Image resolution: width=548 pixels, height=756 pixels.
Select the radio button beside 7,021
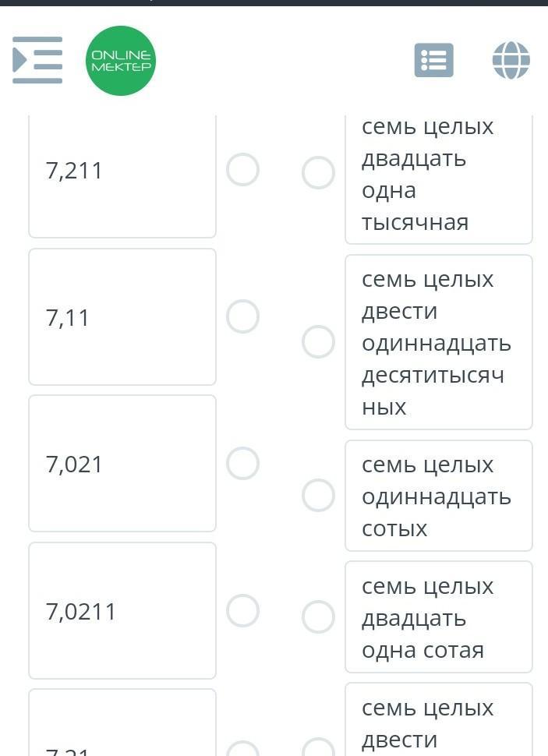point(242,463)
